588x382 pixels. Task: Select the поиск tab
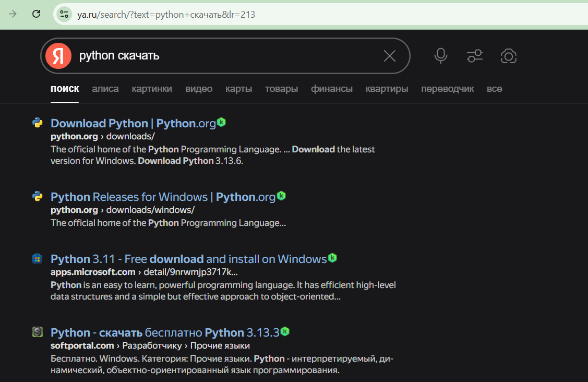click(x=65, y=89)
